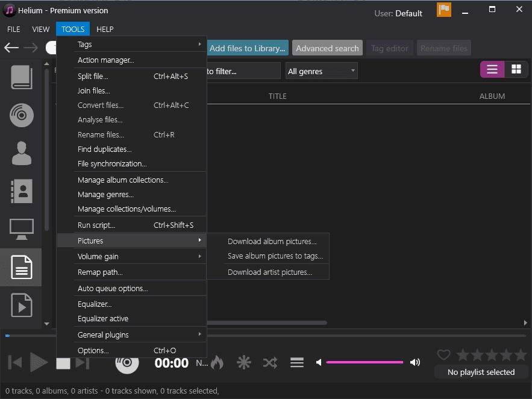This screenshot has width=532, height=399.
Task: Open the monitor icon in sidebar
Action: (21, 230)
